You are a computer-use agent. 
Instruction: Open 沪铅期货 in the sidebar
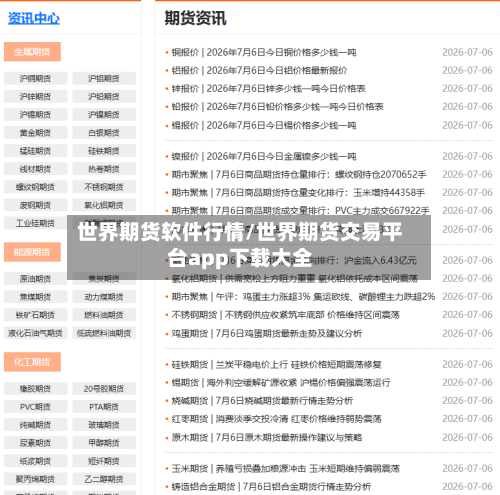click(x=104, y=96)
